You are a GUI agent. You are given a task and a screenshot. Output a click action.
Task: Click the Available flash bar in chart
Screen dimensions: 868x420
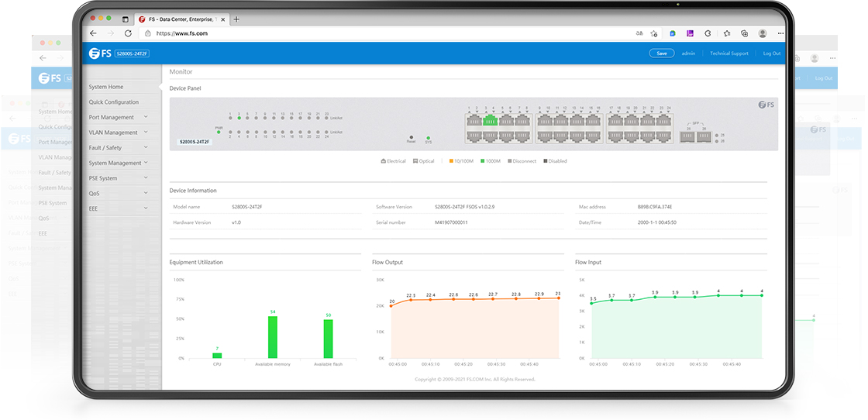(x=329, y=339)
